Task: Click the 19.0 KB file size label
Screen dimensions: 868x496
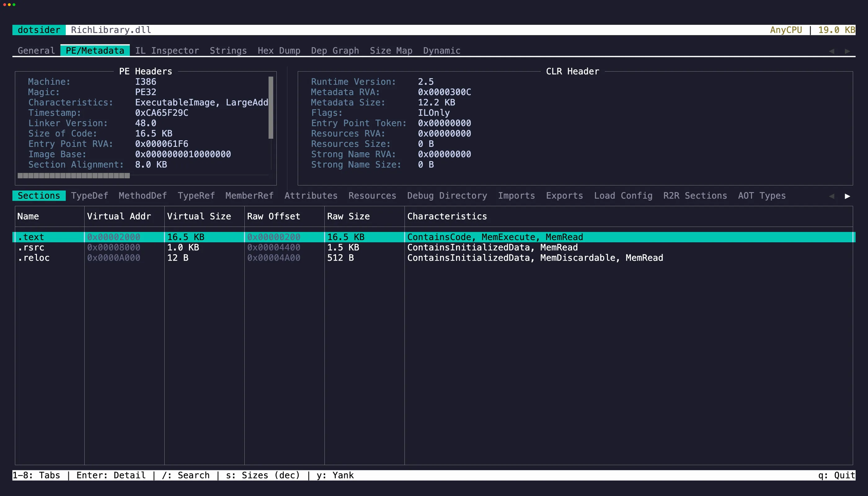Action: click(836, 30)
